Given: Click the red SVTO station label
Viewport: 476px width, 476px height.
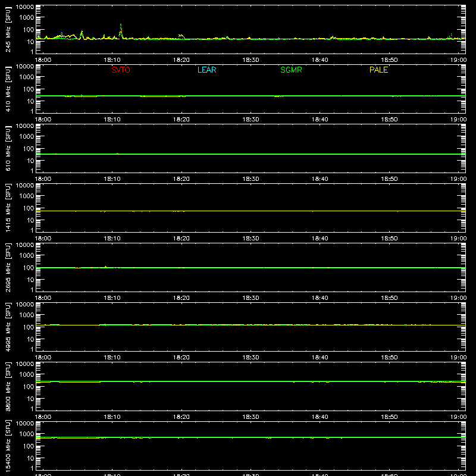Looking at the screenshot, I should click(121, 70).
